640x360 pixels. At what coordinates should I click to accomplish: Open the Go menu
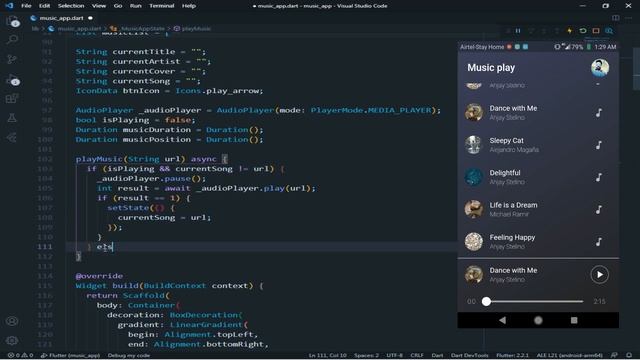(x=118, y=6)
